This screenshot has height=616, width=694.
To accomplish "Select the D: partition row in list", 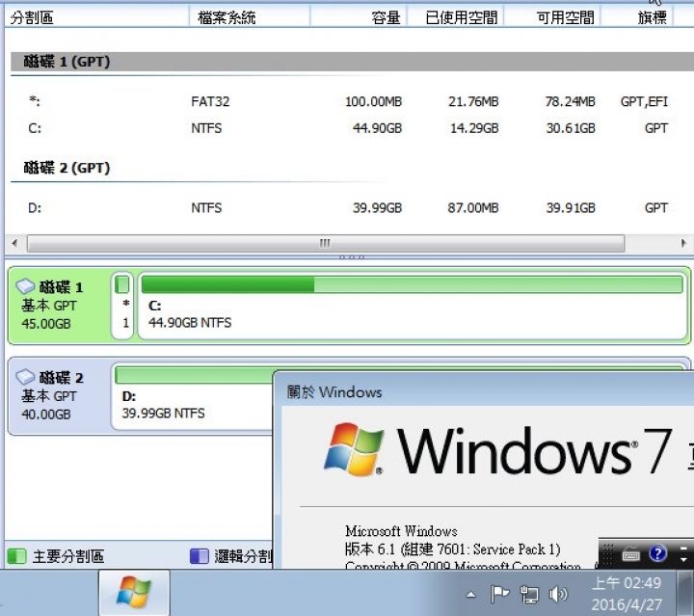I will 350,208.
